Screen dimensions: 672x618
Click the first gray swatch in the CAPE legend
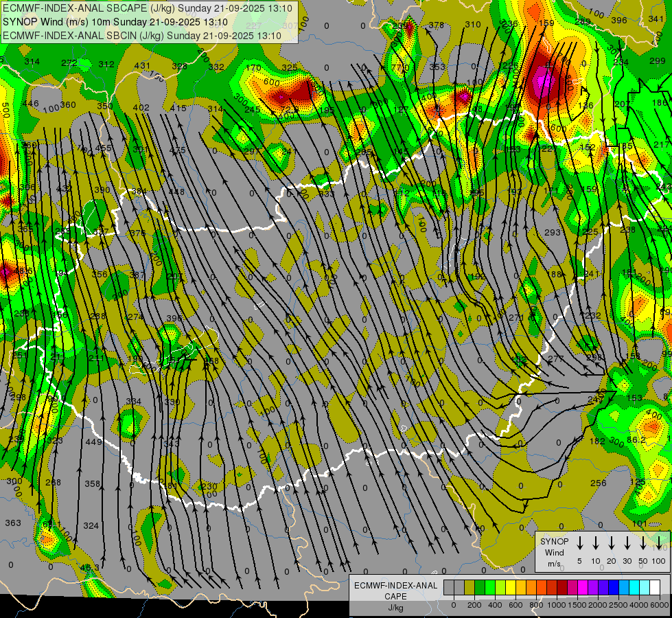pos(449,587)
